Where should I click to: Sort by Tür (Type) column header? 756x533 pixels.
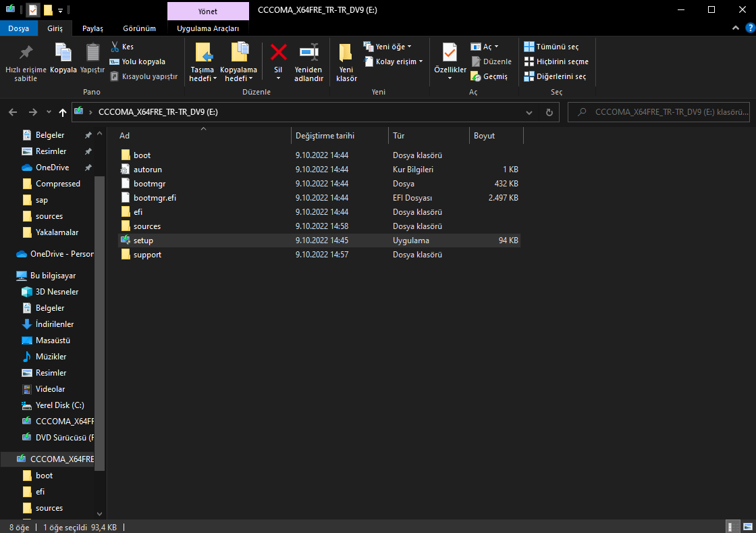428,136
